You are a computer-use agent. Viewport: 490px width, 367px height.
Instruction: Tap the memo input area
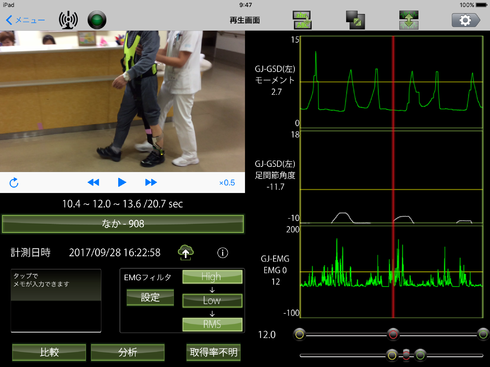pos(56,301)
